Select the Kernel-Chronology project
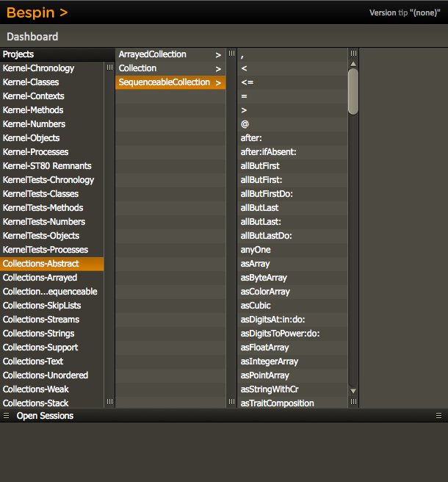This screenshot has width=448, height=482. pyautogui.click(x=38, y=68)
